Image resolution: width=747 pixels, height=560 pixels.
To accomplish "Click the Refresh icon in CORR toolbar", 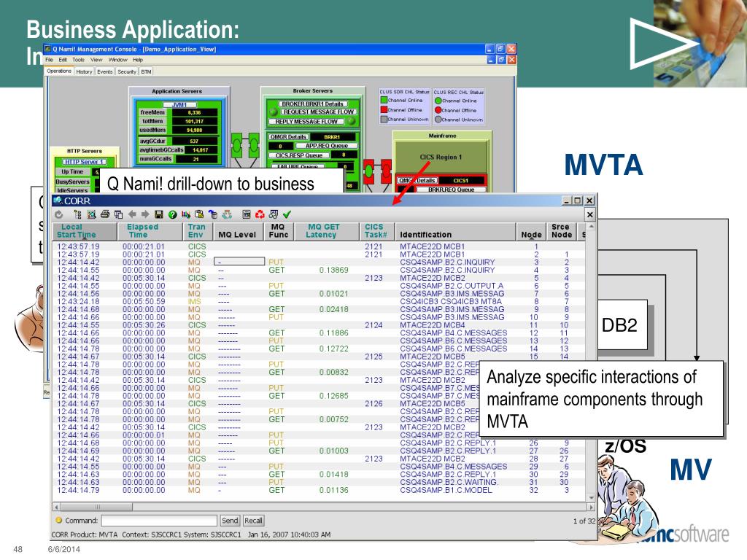I will point(58,214).
